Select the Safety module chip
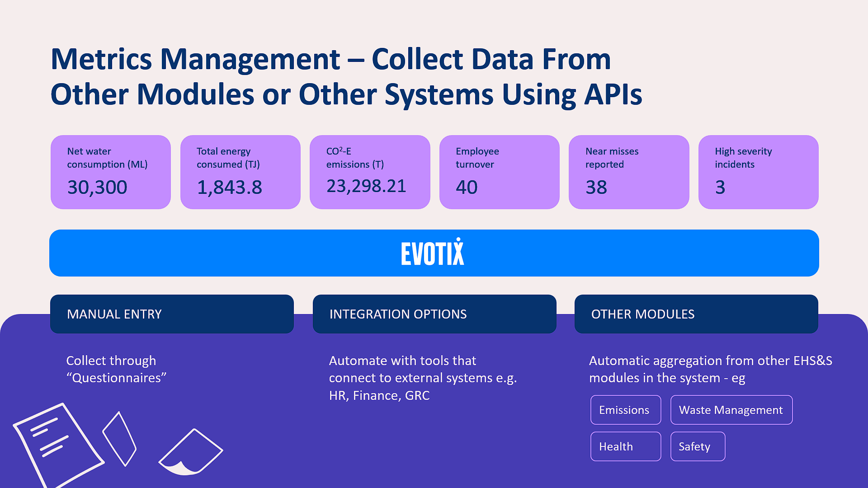The image size is (868, 488). tap(698, 446)
